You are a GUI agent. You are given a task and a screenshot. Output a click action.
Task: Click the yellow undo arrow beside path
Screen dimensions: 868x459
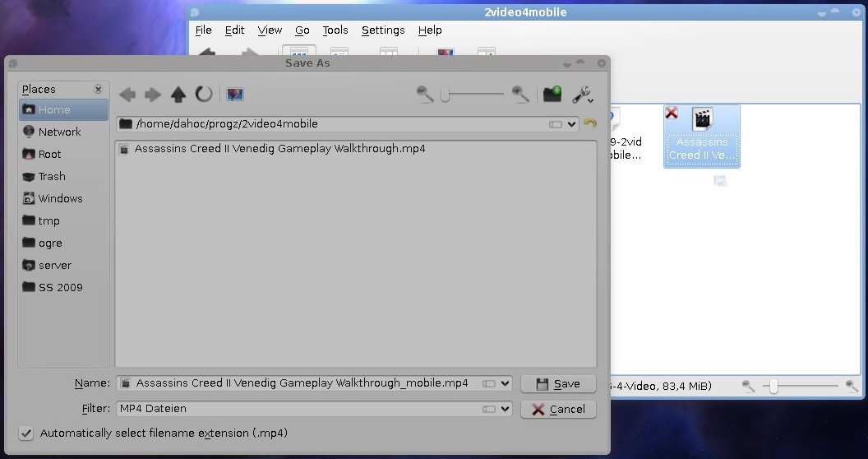pyautogui.click(x=590, y=123)
